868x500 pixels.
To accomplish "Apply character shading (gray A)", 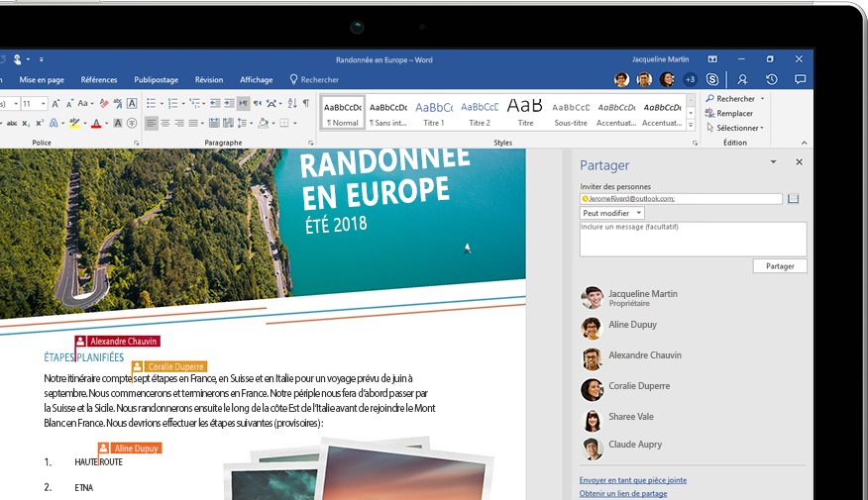I will (x=117, y=124).
